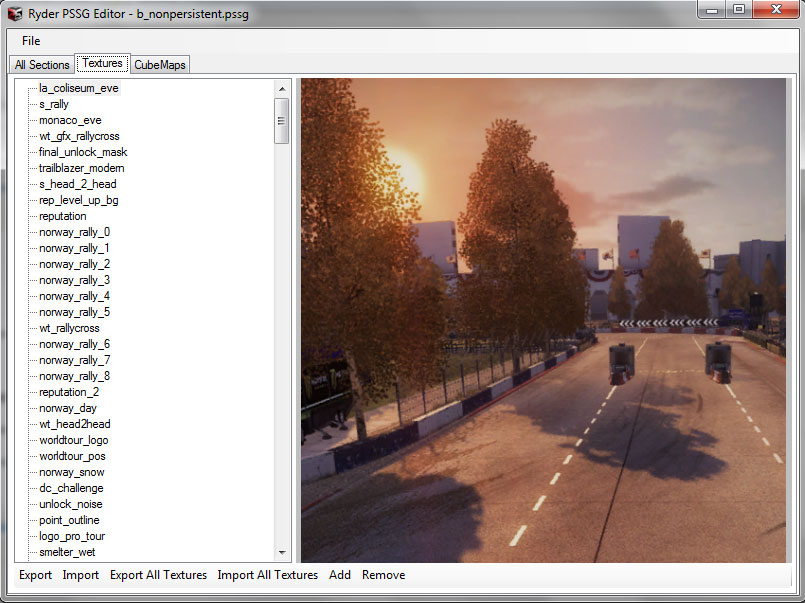The height and width of the screenshot is (603, 805).
Task: Click Import All Textures
Action: click(x=268, y=575)
